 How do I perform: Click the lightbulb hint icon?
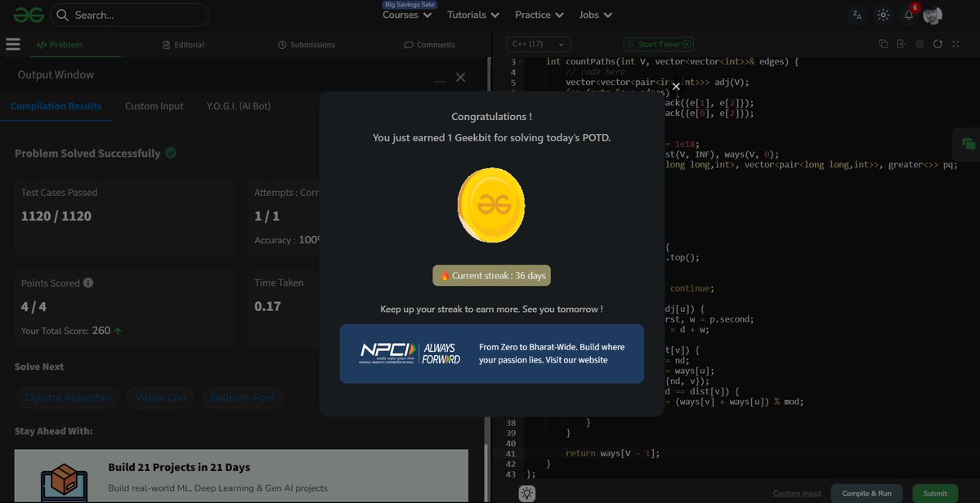pos(527,493)
